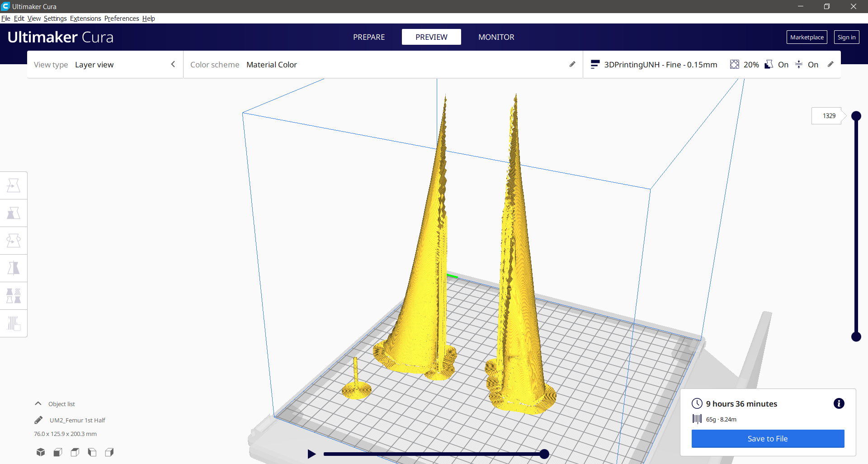Switch camera to front view
Screen dimensions: 868x464
coord(58,452)
